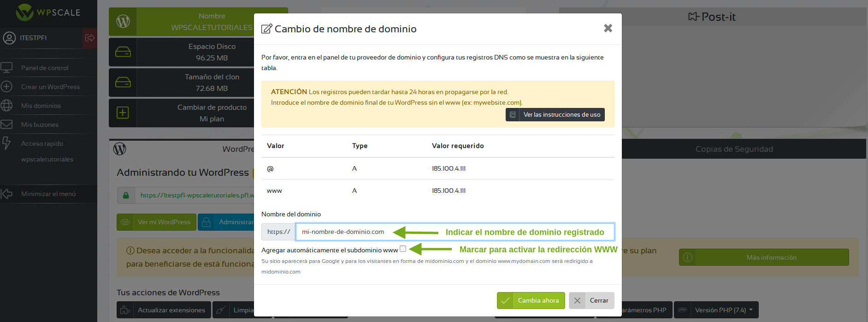Click the PHP icon beside Versión PHP
This screenshot has width=868, height=322.
pyautogui.click(x=683, y=310)
